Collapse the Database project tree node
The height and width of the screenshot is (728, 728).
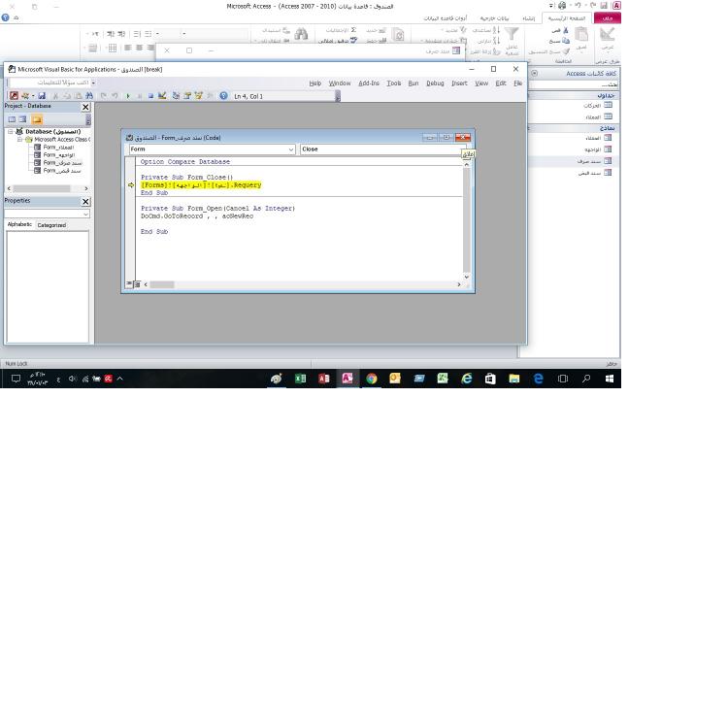(11, 131)
